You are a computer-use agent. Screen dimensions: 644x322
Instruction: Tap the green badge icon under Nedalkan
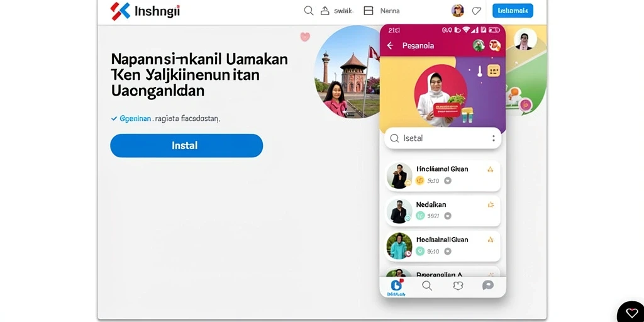419,216
